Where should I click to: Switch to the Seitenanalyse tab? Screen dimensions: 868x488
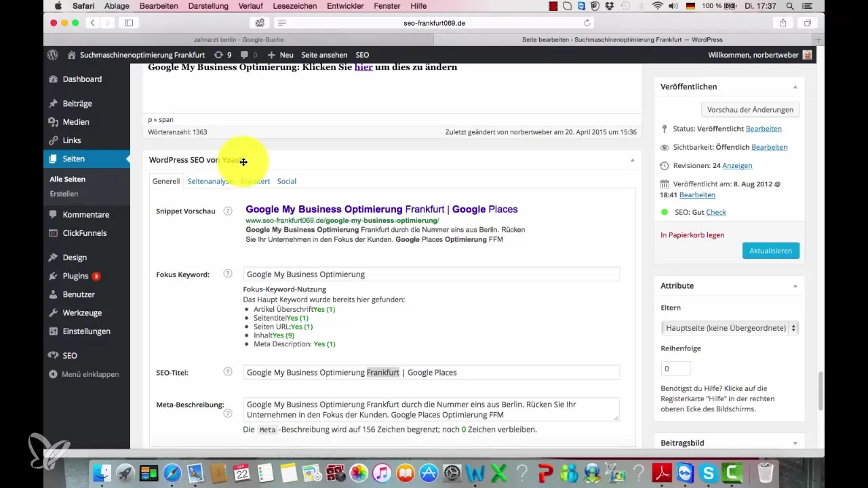pos(210,181)
